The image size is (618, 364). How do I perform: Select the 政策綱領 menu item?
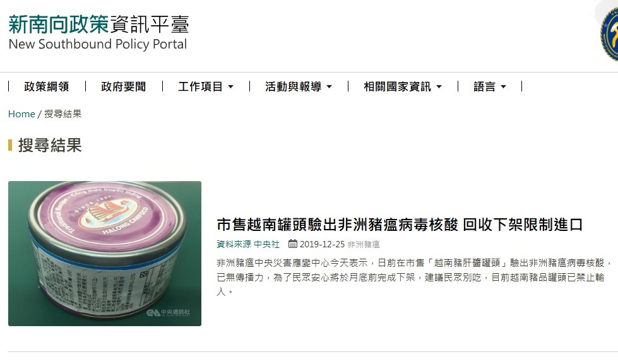pos(47,86)
